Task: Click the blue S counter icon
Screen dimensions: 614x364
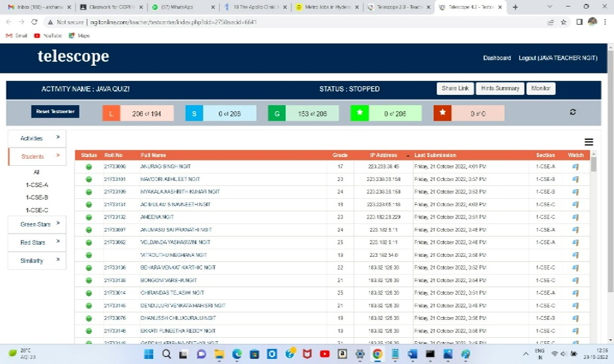Action: pos(194,113)
